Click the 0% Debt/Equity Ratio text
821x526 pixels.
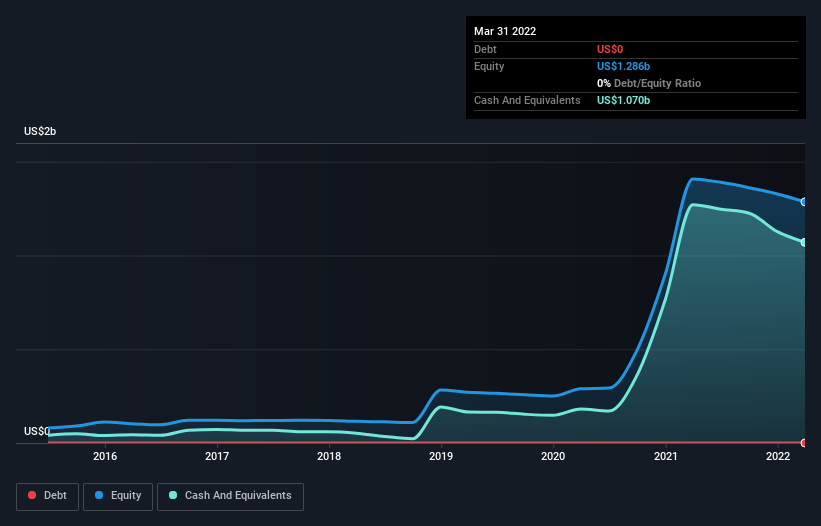[x=649, y=83]
